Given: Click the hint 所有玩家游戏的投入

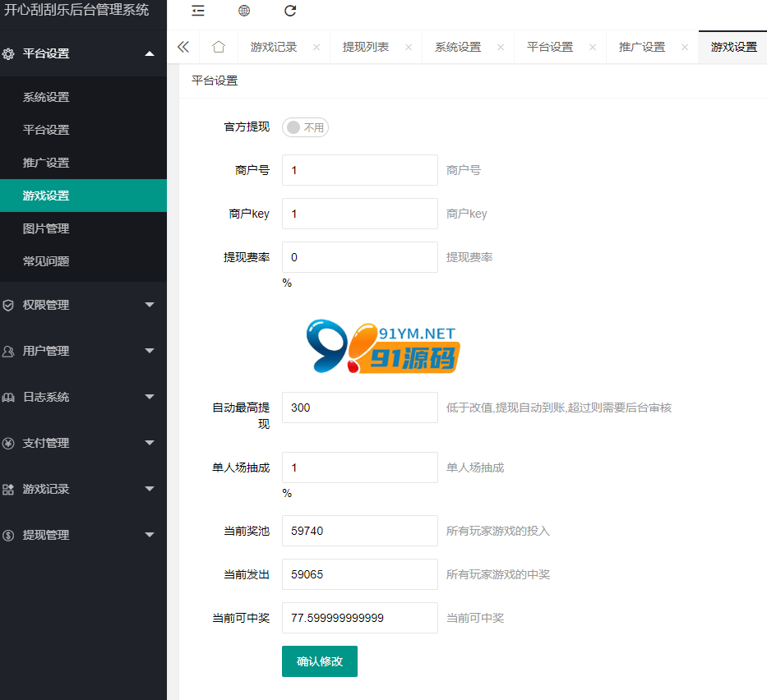Looking at the screenshot, I should pos(498,531).
